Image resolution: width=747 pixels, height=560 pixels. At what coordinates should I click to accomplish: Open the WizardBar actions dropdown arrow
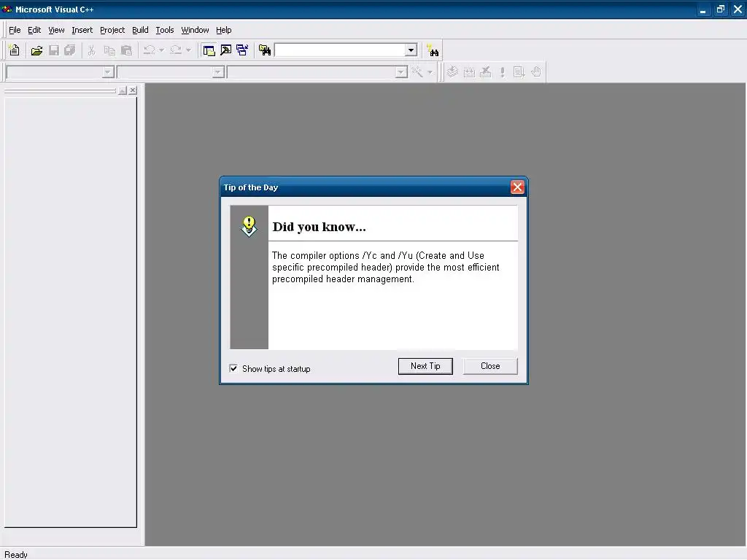click(430, 72)
